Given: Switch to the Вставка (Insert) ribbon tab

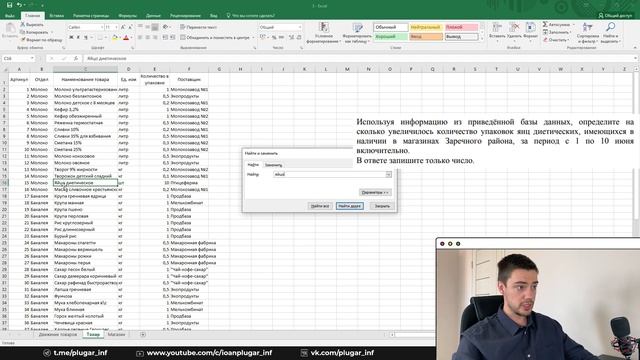Looking at the screenshot, I should (x=56, y=16).
